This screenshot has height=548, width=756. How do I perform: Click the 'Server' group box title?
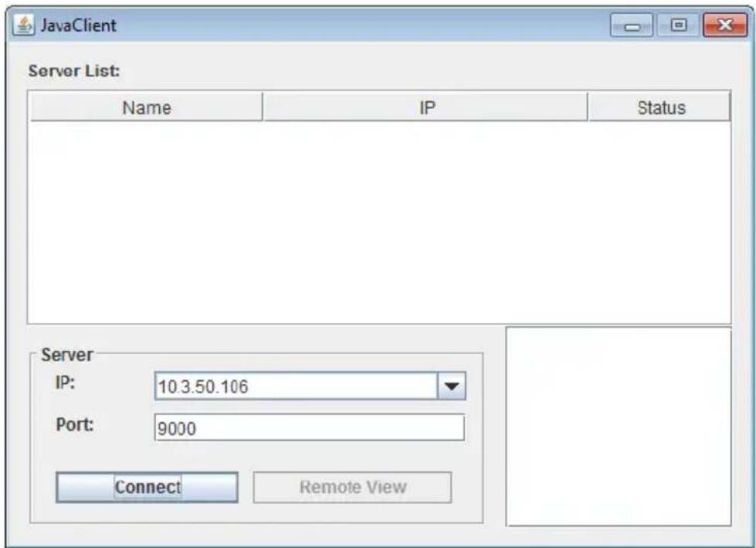[x=66, y=355]
